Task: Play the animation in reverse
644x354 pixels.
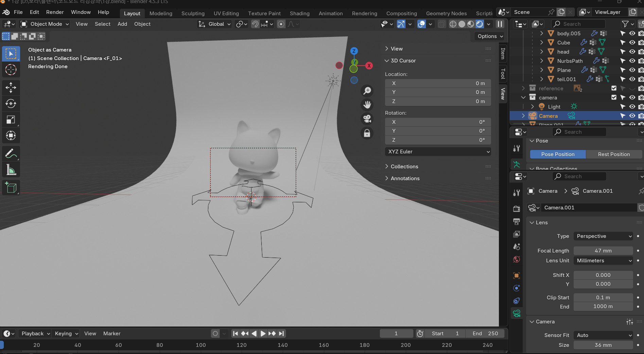Action: tap(254, 334)
